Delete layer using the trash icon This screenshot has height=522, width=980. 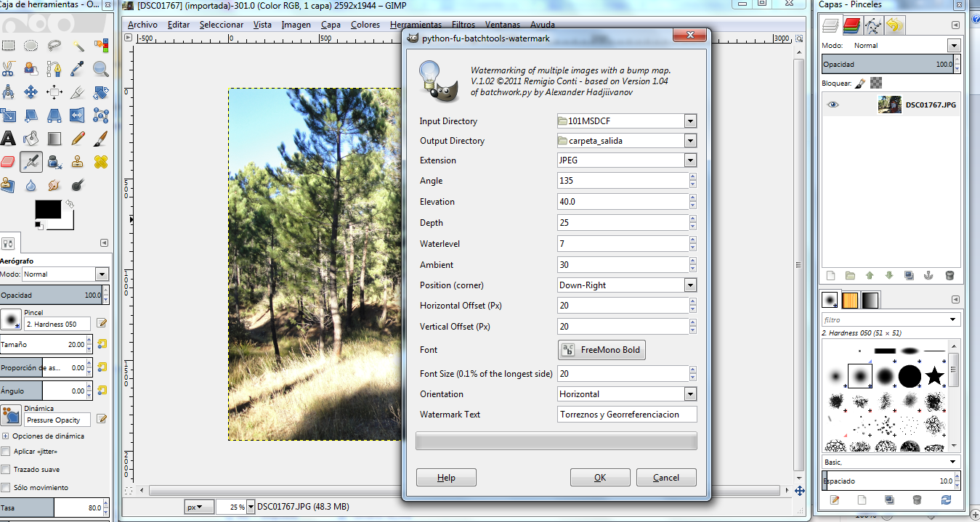point(949,275)
